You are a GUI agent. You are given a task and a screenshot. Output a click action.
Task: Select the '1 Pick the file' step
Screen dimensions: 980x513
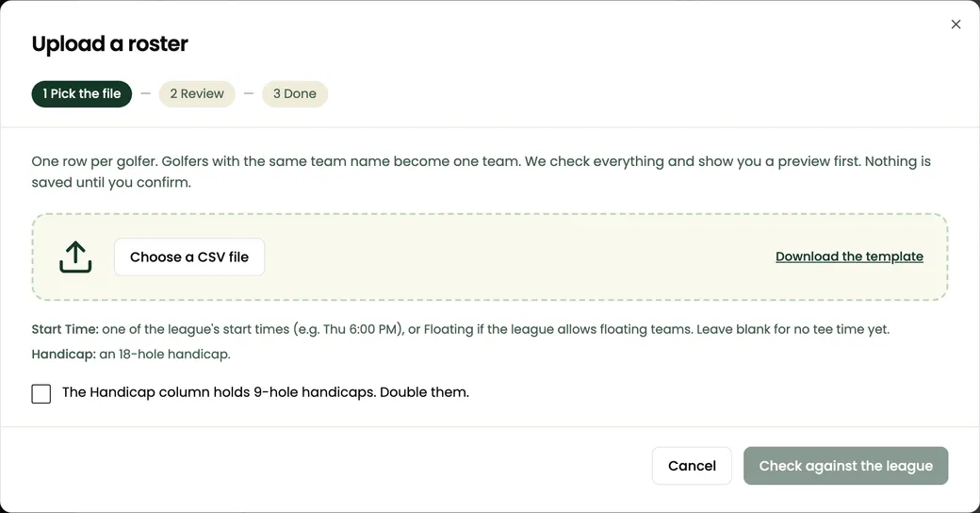[82, 94]
